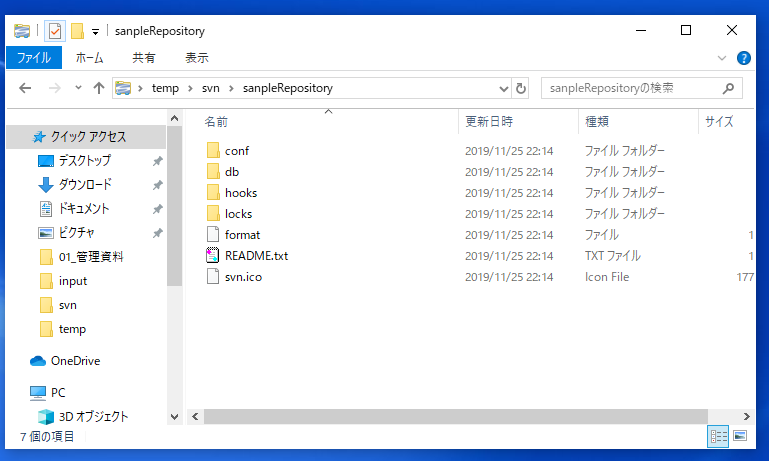Click the temp breadcrumb in address bar
The image size is (769, 461).
tap(165, 88)
